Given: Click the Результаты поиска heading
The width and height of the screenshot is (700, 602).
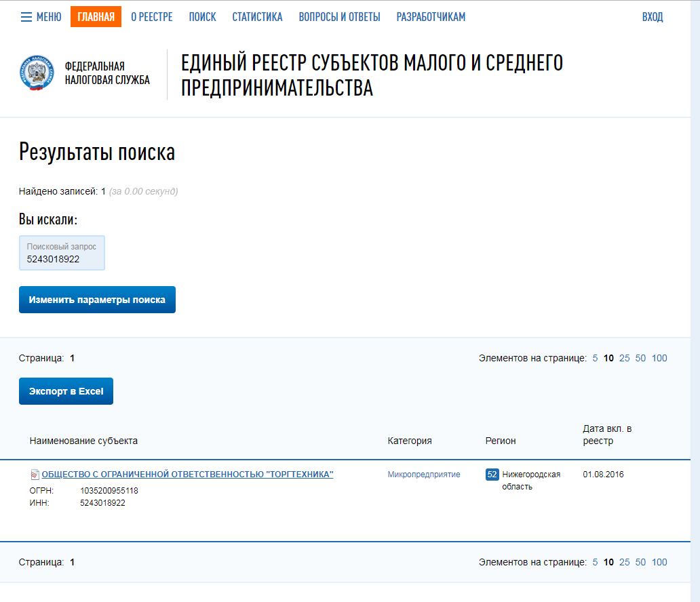Looking at the screenshot, I should point(97,152).
